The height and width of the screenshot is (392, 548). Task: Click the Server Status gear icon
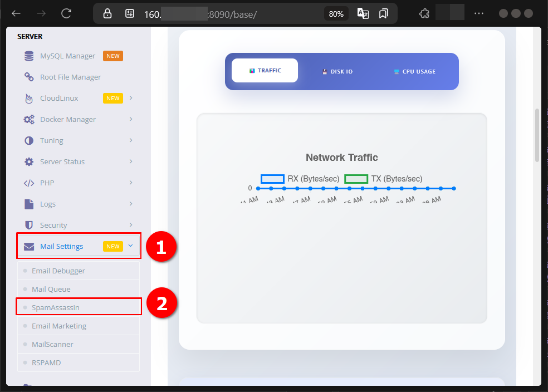(29, 162)
